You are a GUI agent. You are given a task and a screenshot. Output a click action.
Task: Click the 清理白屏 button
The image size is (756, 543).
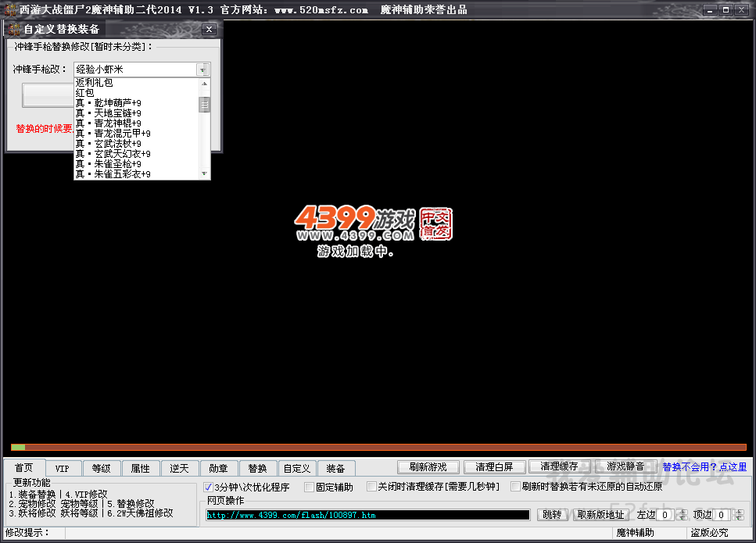[x=494, y=467]
